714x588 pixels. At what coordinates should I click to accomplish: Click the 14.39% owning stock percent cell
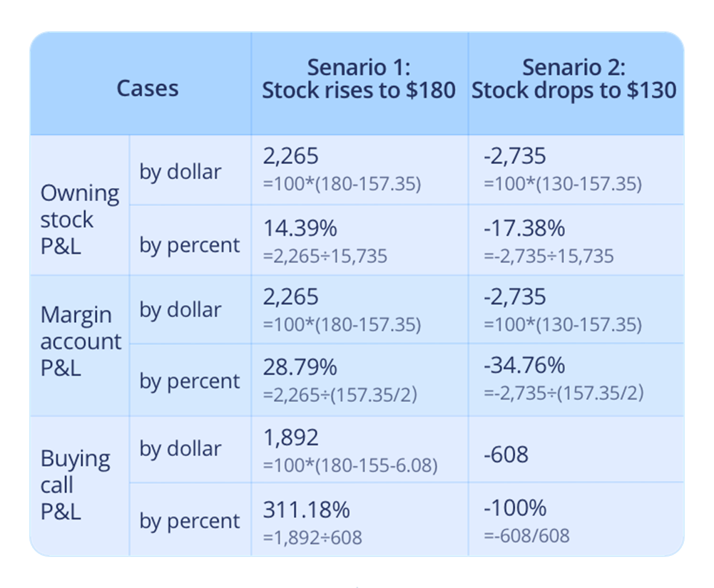(x=300, y=229)
